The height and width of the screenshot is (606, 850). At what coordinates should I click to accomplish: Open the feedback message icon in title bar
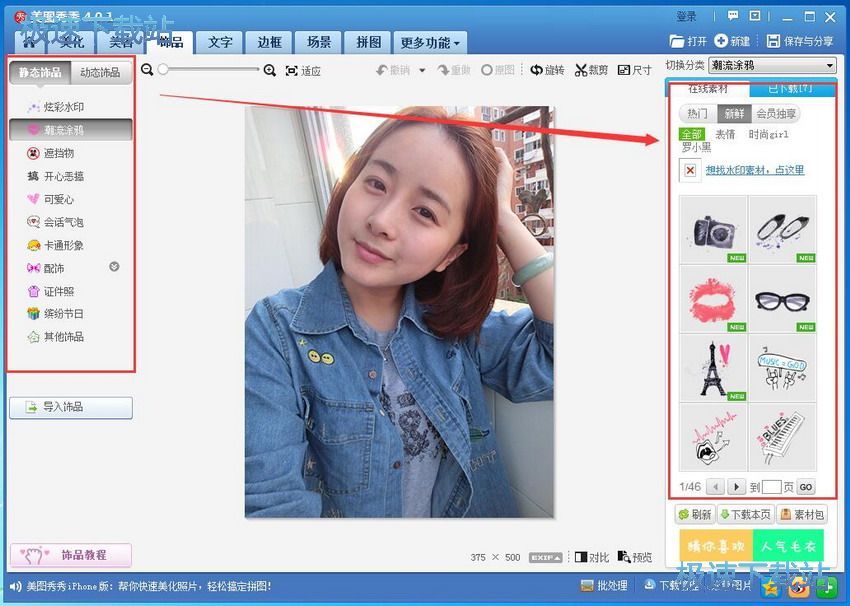(x=733, y=16)
